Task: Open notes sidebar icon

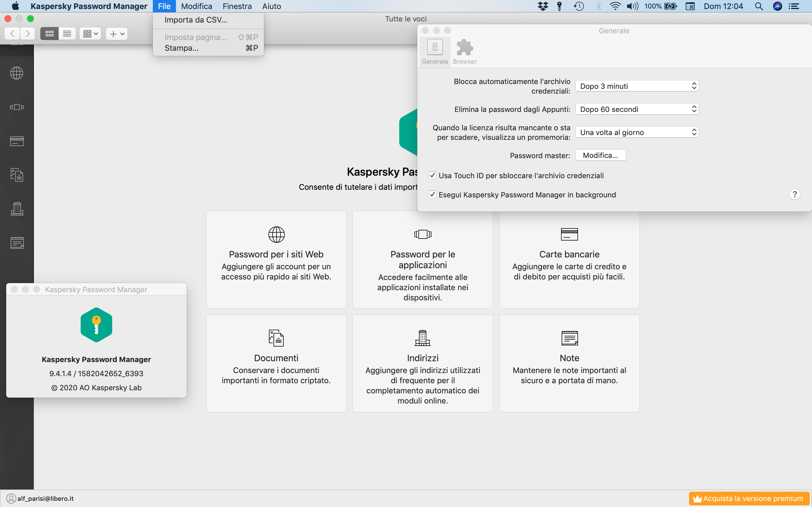Action: click(16, 243)
